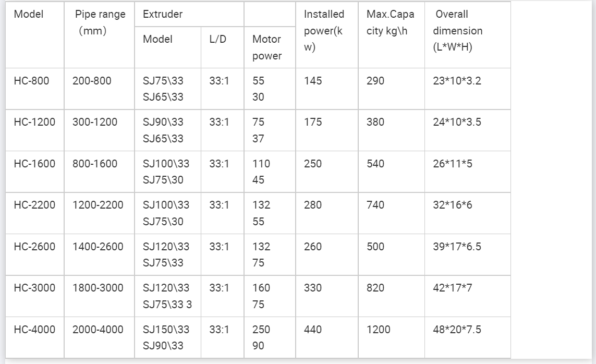The height and width of the screenshot is (364, 596).
Task: Select the L/D column header
Action: tap(217, 39)
